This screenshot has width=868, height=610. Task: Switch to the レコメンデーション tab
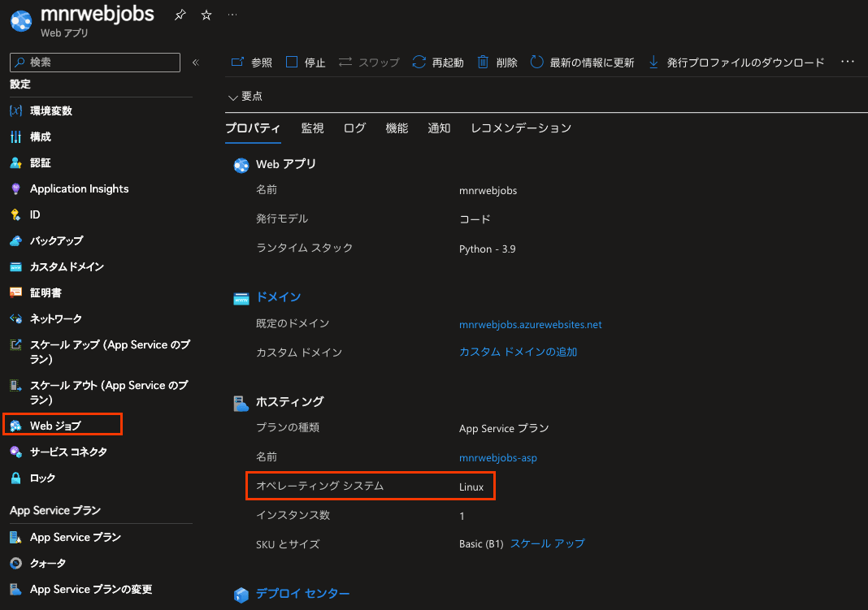(521, 128)
